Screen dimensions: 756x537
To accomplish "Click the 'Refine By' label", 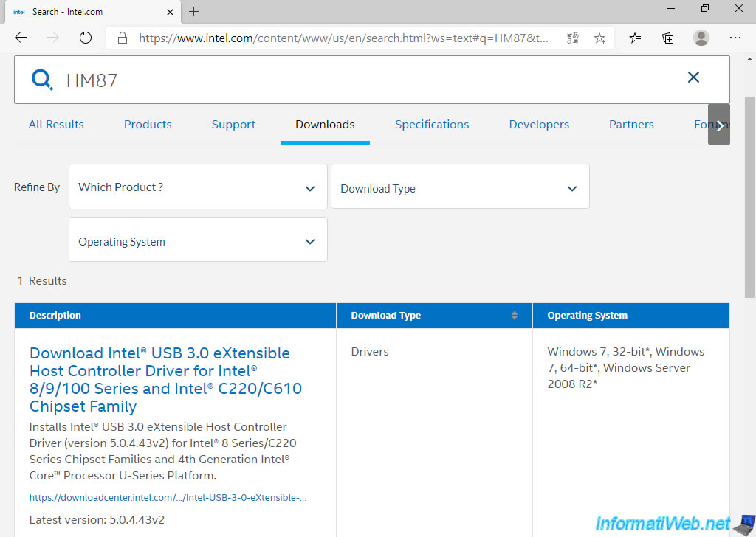I will coord(37,187).
